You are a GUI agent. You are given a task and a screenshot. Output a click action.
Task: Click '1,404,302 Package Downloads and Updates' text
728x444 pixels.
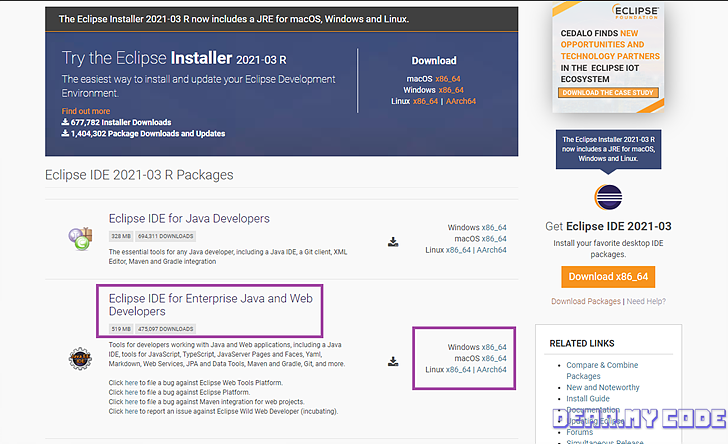148,134
